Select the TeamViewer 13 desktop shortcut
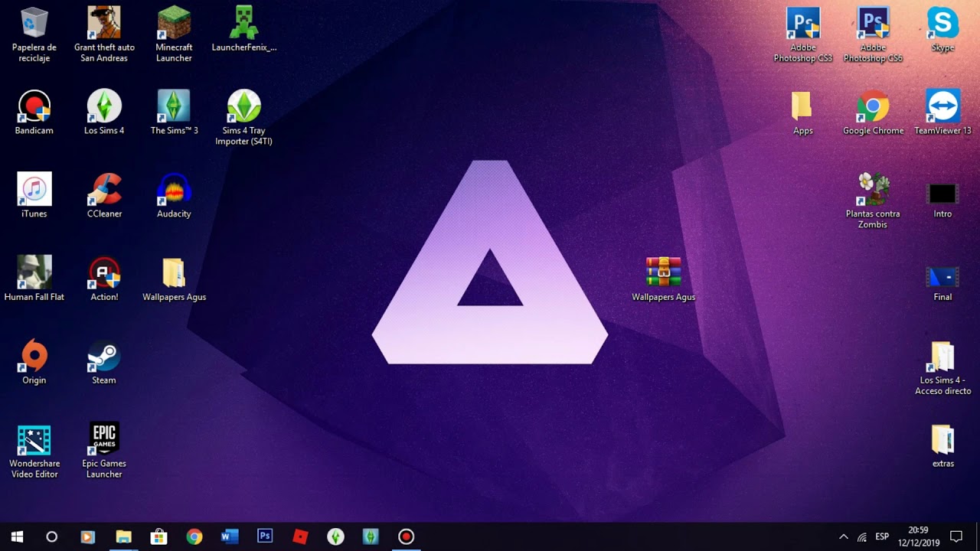This screenshot has width=980, height=551. point(942,112)
